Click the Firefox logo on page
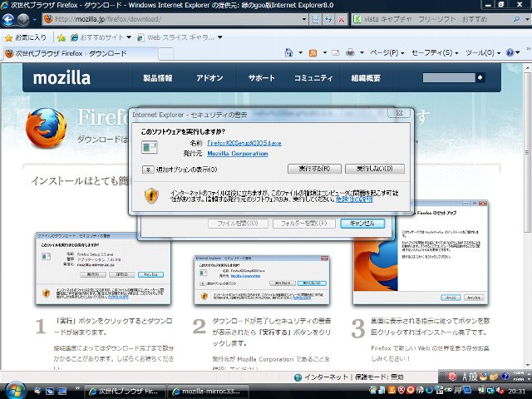 pyautogui.click(x=47, y=127)
